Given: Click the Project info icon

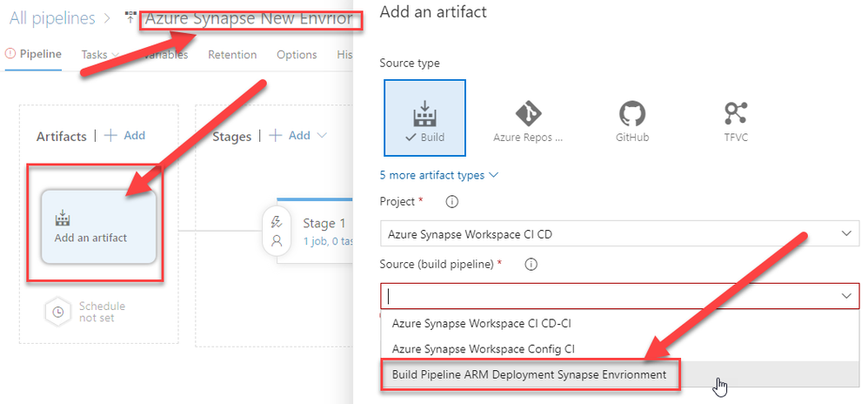Looking at the screenshot, I should (451, 202).
